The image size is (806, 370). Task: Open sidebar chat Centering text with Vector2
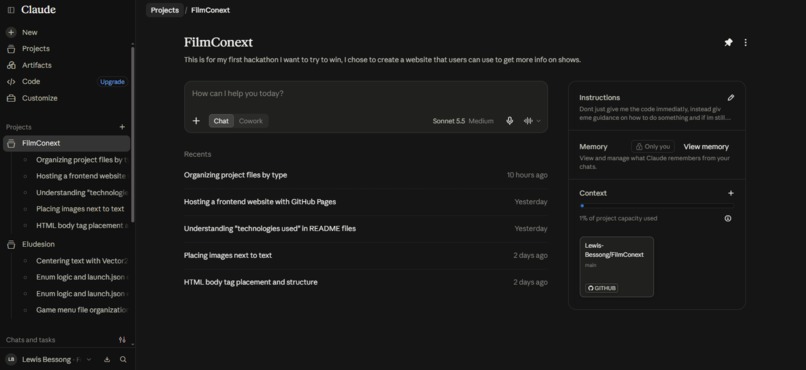[x=81, y=261]
